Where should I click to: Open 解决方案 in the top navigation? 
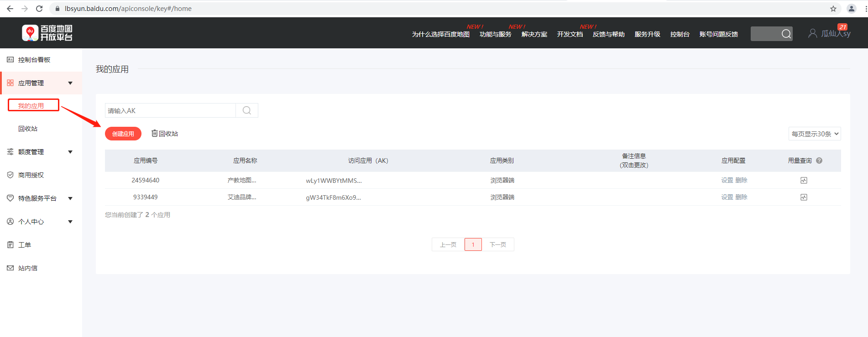534,34
